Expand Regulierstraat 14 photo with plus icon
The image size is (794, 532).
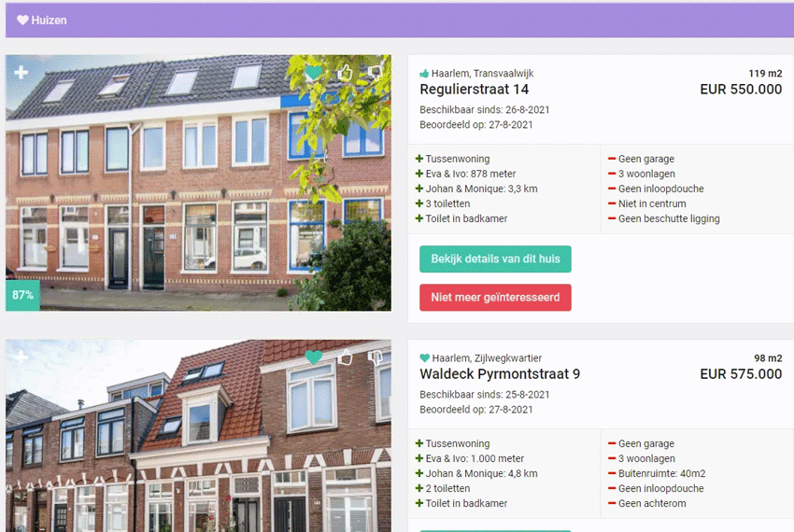21,73
